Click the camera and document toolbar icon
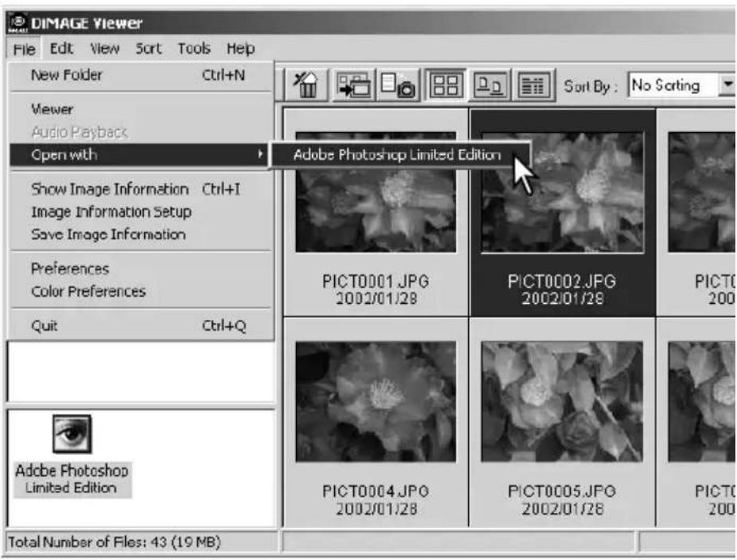 398,85
